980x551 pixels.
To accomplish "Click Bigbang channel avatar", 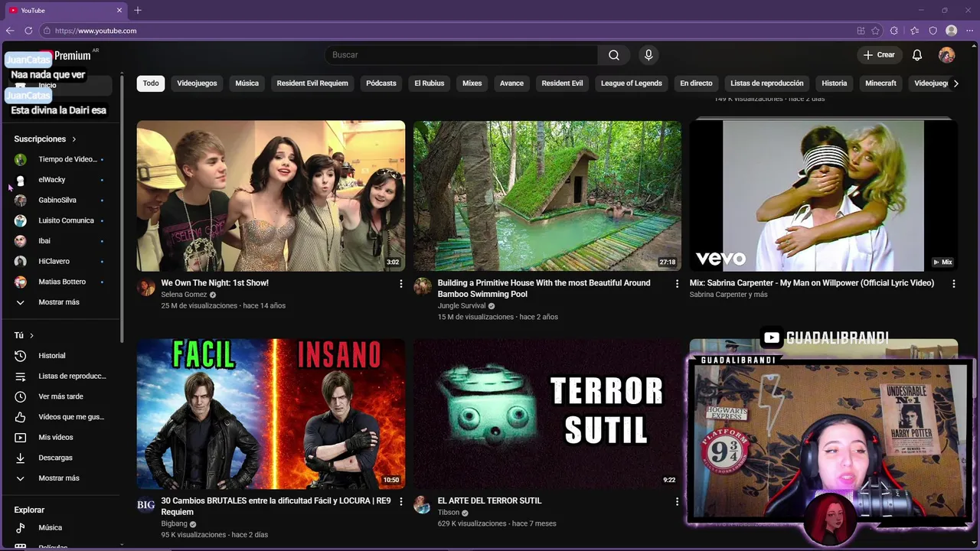I will pos(145,505).
